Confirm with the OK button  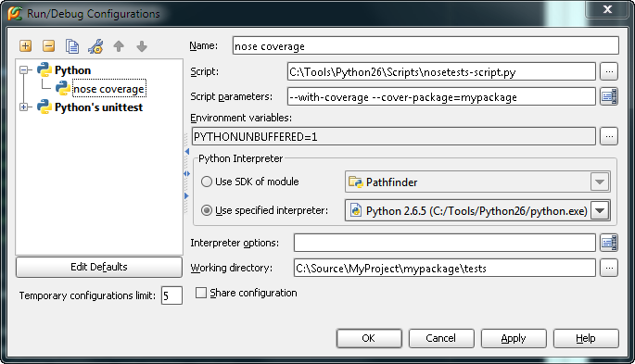click(369, 338)
